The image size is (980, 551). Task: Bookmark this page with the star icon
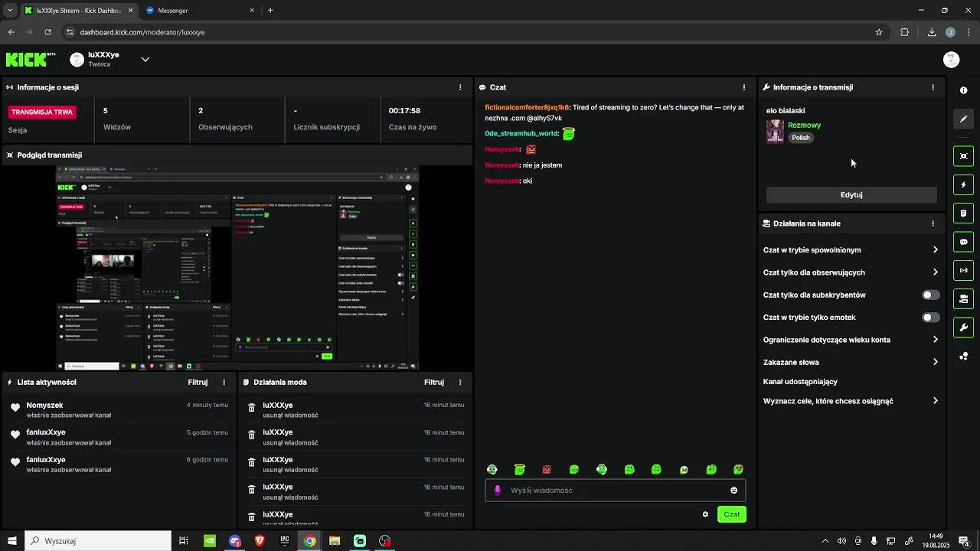[879, 32]
